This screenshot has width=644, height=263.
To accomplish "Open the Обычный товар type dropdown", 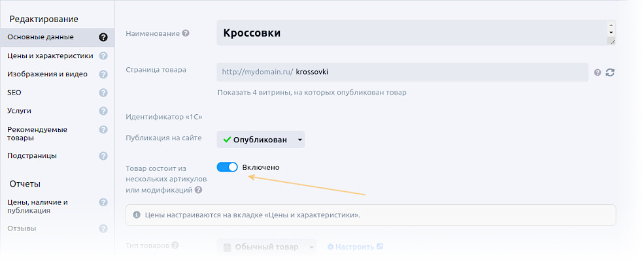I will point(267,247).
